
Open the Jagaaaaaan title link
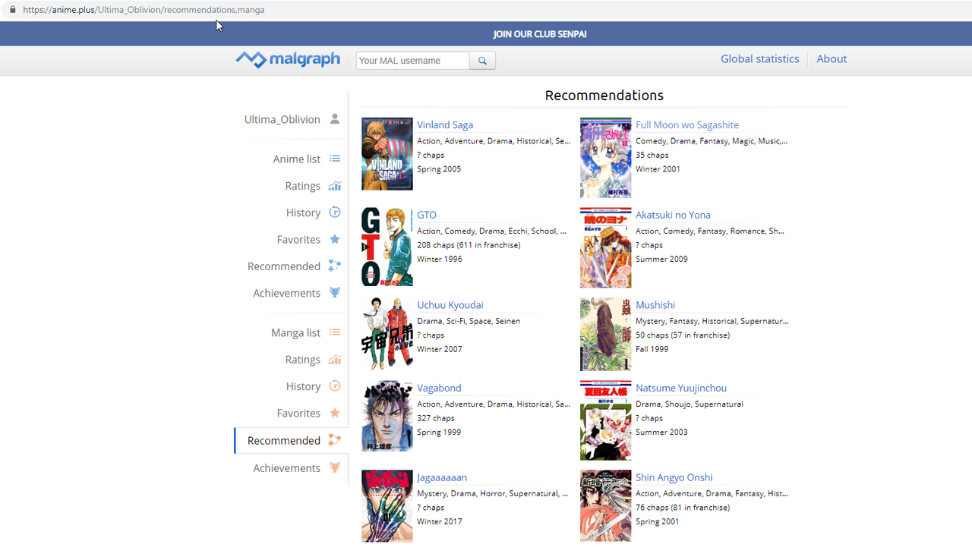(442, 477)
